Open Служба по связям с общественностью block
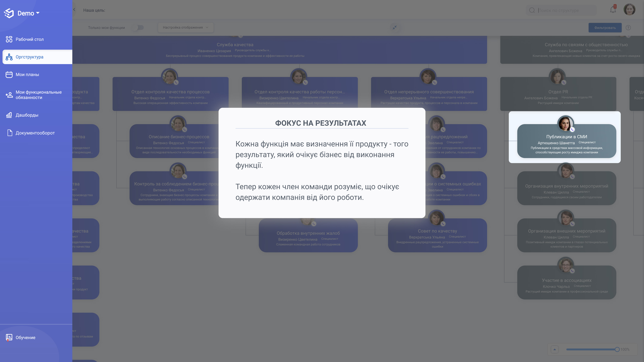644x362 pixels. point(572,50)
